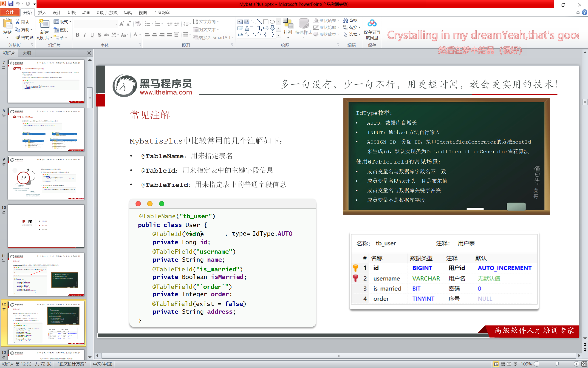
Task: Select slide 8 thumbnail
Action: point(46,129)
